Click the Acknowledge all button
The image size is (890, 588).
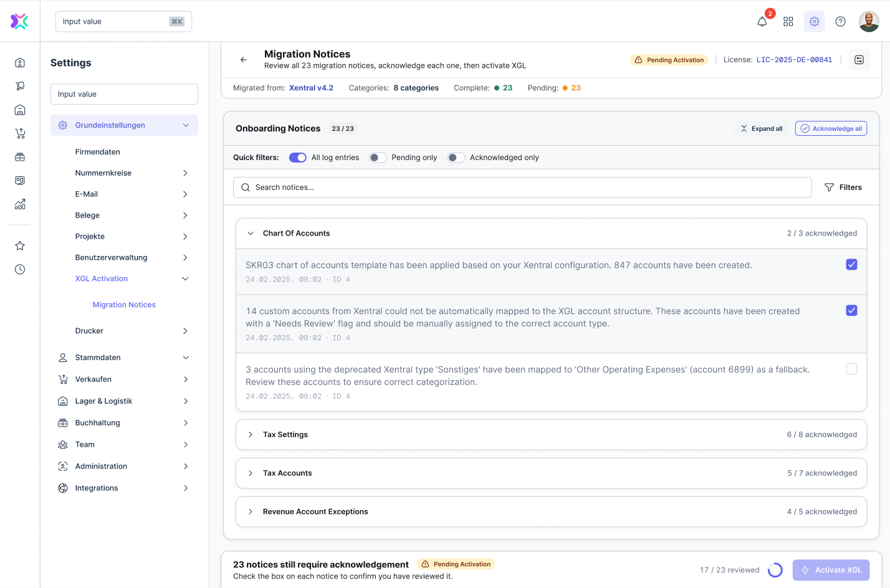click(x=831, y=129)
